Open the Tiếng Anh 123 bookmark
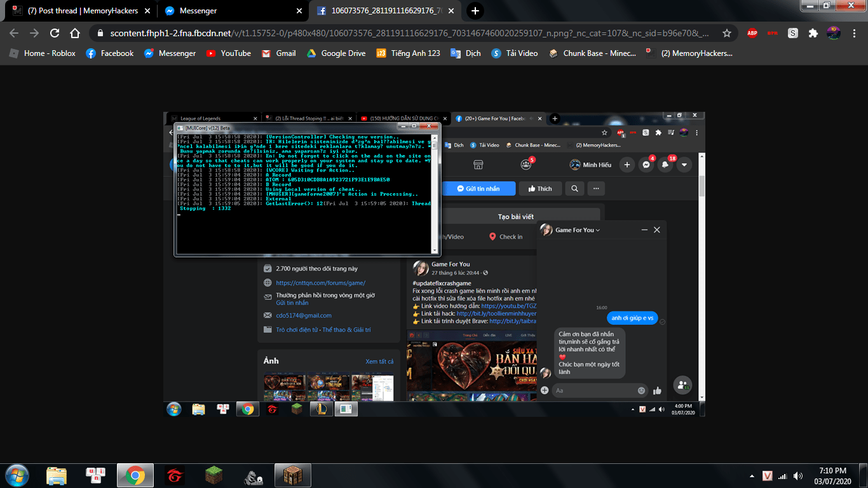This screenshot has height=488, width=868. tap(408, 53)
